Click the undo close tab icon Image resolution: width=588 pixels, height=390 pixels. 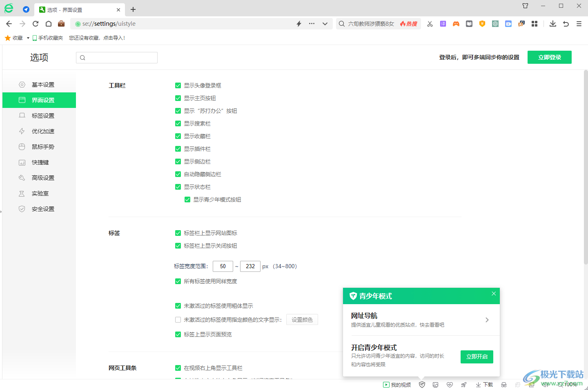pos(566,24)
